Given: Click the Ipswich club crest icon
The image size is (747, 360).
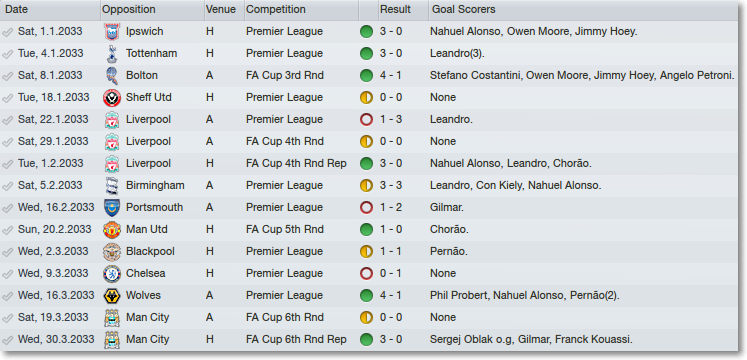Looking at the screenshot, I should 112,32.
